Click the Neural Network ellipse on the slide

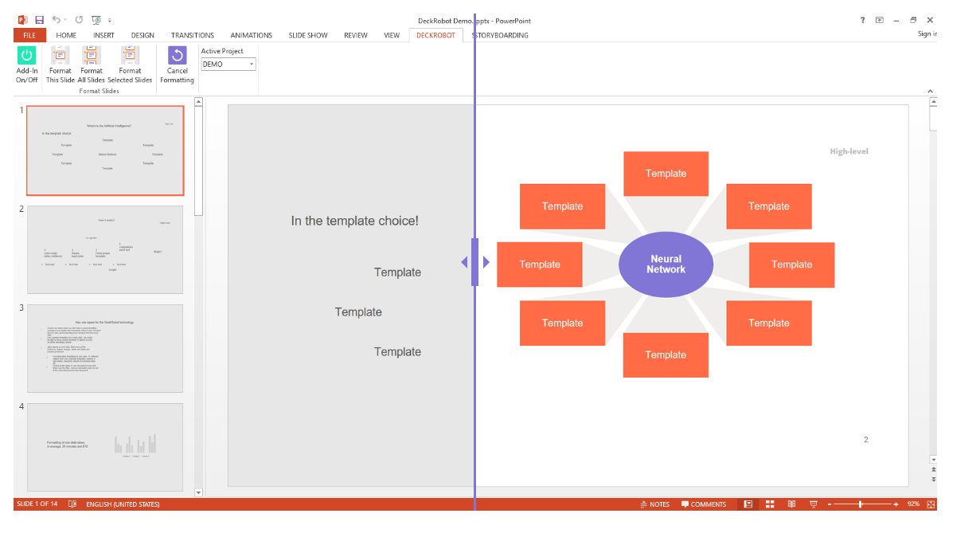(666, 265)
